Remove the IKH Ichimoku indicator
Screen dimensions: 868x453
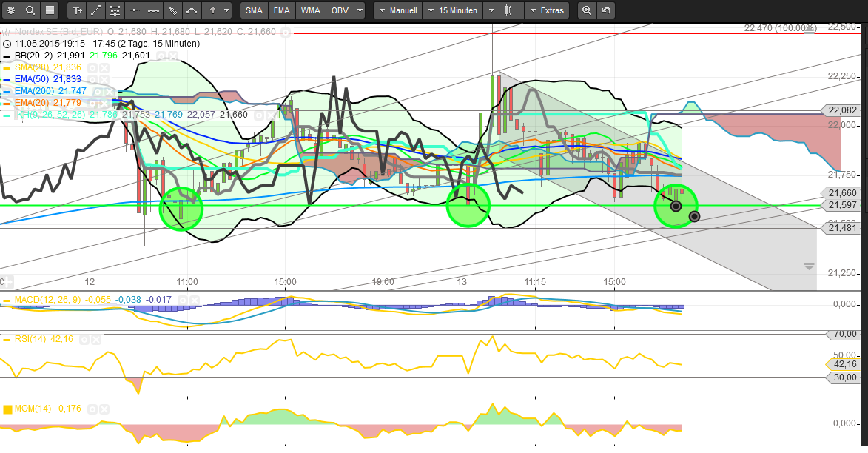(x=270, y=115)
